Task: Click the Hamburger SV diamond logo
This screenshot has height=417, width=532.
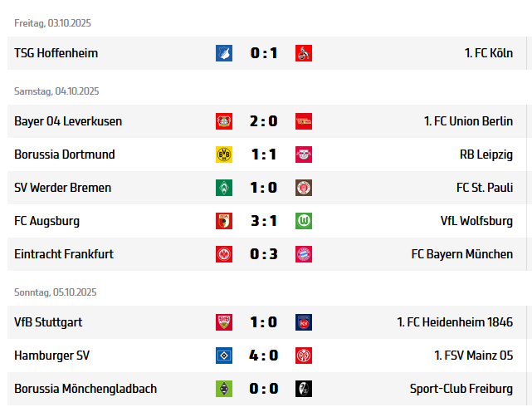Action: click(224, 356)
